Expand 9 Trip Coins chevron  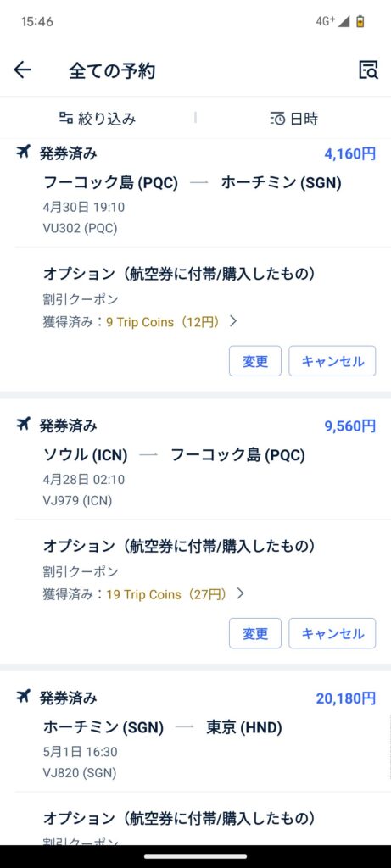pyautogui.click(x=233, y=321)
